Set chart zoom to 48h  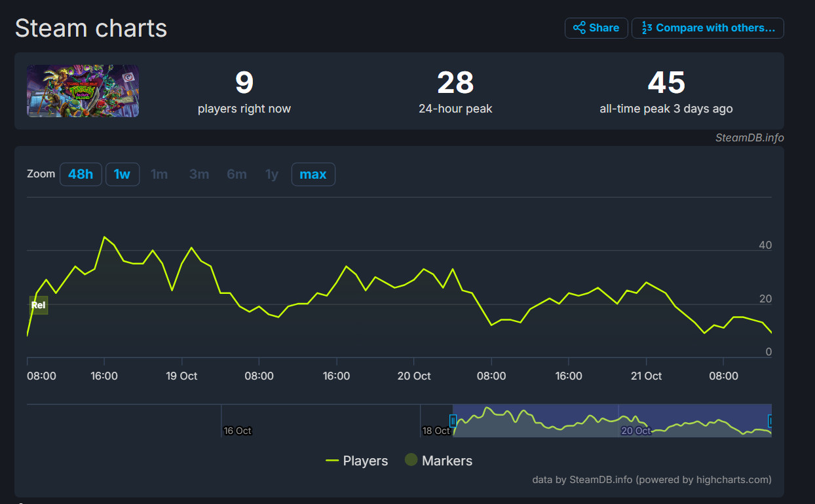point(81,174)
